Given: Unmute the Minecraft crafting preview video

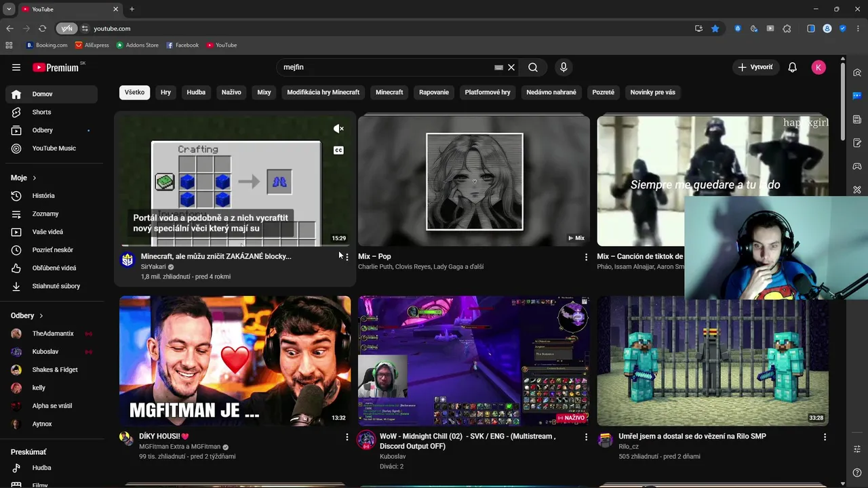Looking at the screenshot, I should 338,129.
